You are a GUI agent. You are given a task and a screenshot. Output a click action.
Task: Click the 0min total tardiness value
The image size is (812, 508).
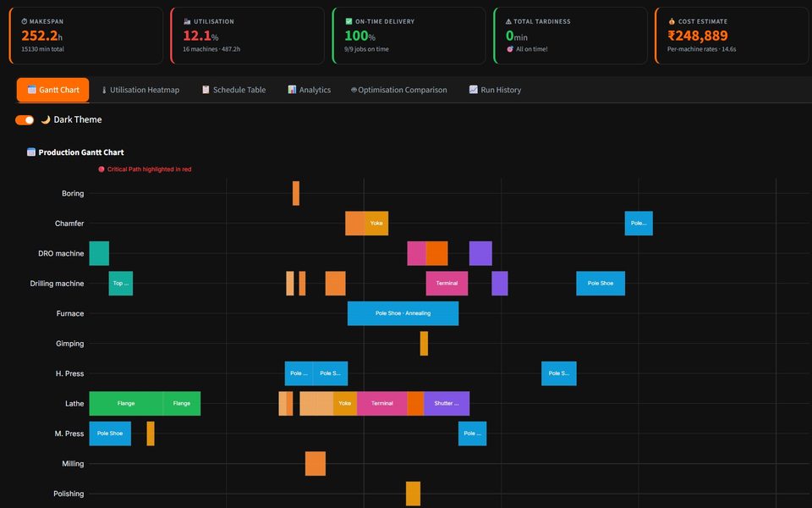click(x=517, y=36)
